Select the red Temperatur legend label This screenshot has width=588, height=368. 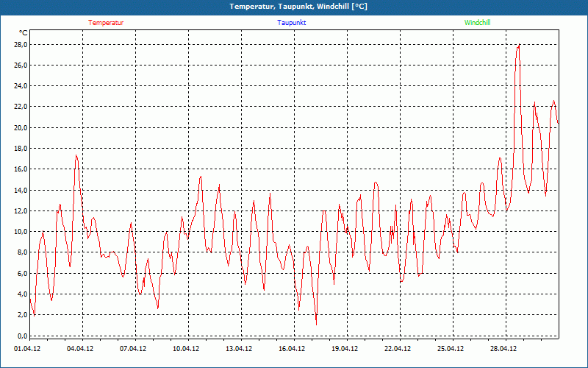tap(106, 23)
